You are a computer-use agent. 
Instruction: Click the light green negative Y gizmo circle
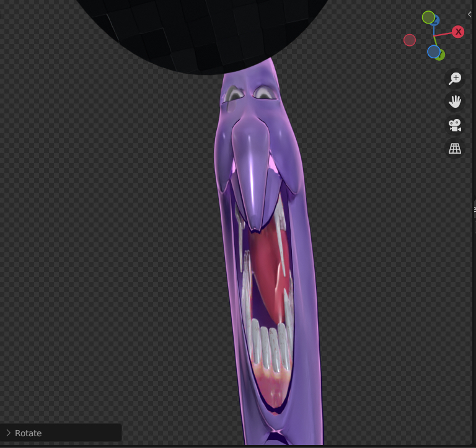[x=428, y=17]
